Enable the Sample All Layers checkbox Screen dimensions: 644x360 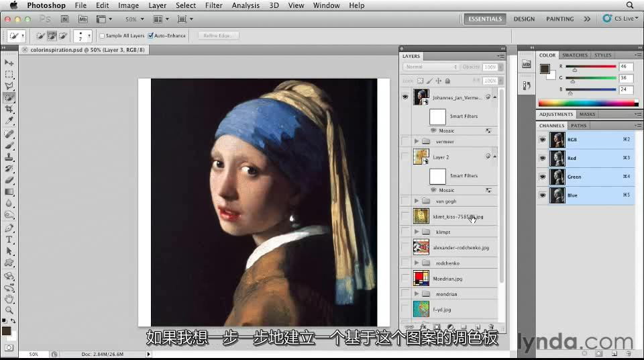click(102, 36)
